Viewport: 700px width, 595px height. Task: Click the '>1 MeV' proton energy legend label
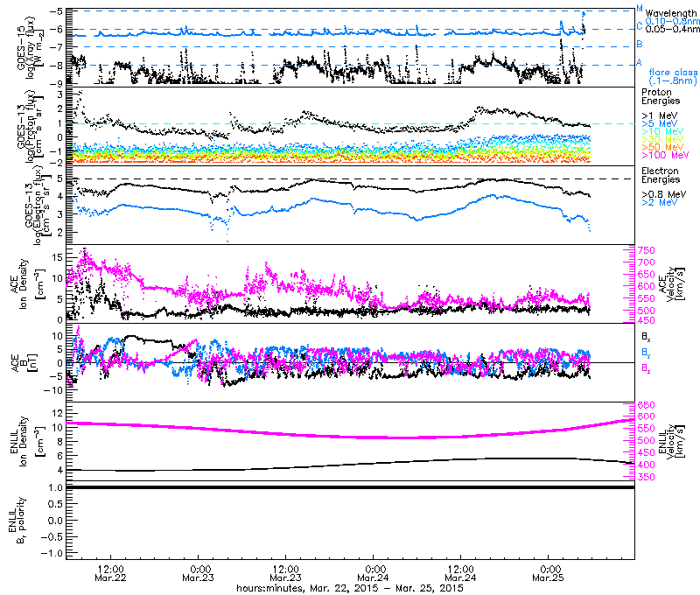pyautogui.click(x=660, y=116)
